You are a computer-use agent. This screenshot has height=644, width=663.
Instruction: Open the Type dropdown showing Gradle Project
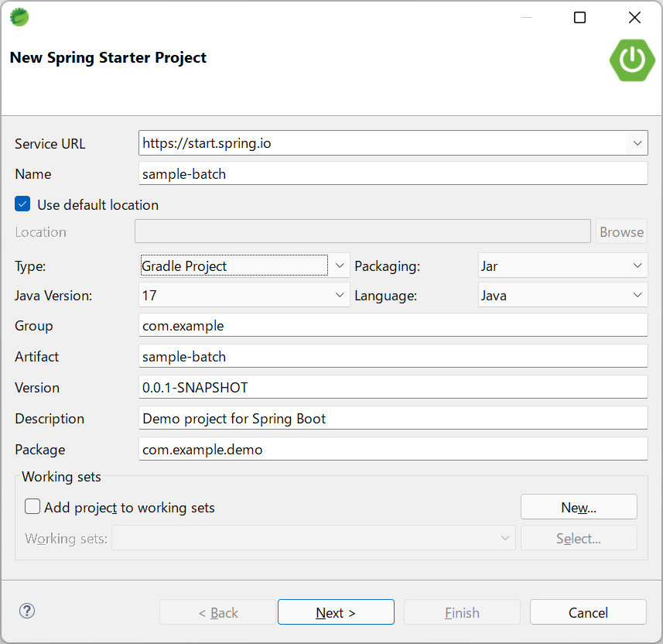click(244, 265)
